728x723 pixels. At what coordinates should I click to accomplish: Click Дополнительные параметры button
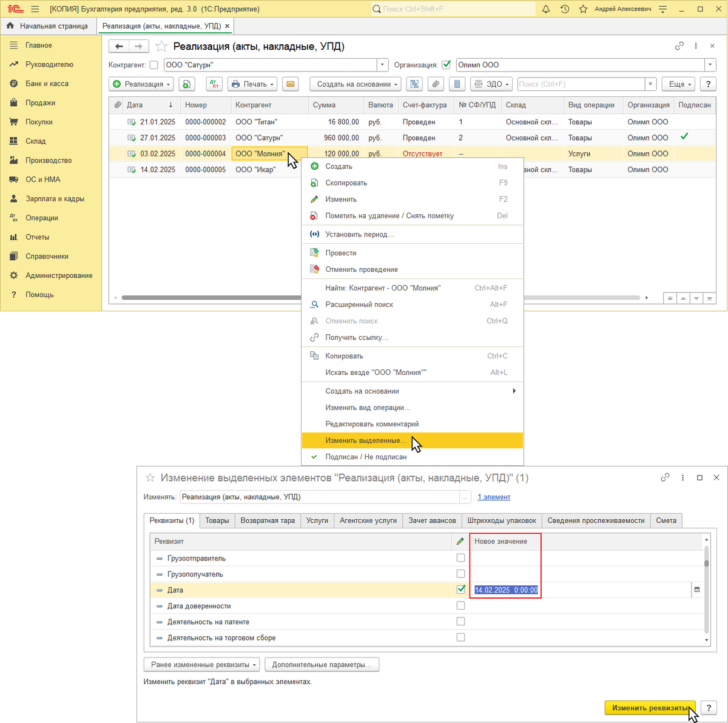pyautogui.click(x=322, y=665)
